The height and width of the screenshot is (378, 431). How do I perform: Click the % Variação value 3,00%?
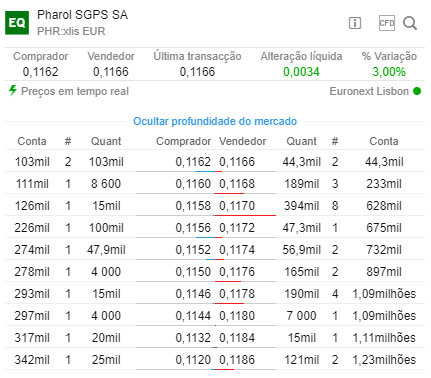tap(389, 72)
